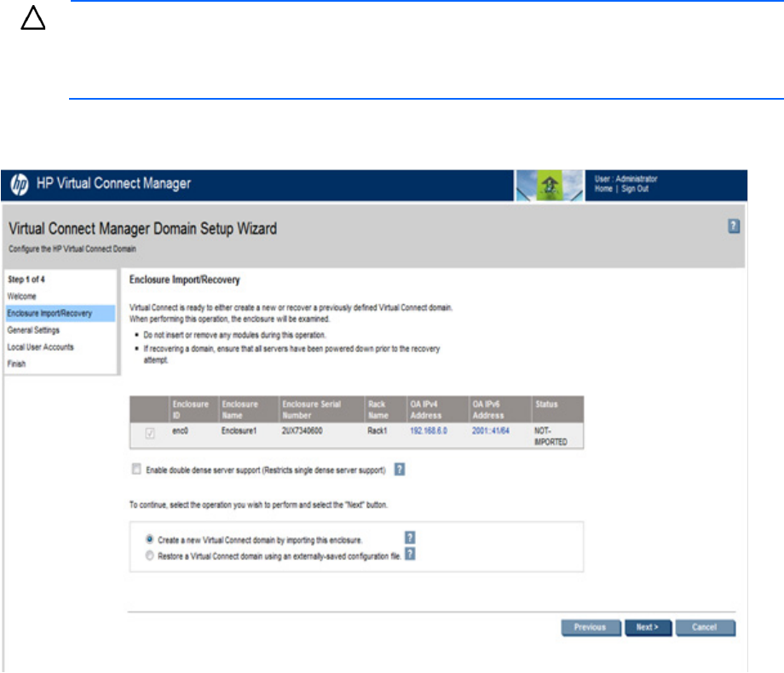Click the Next button
The image size is (784, 673).
pyautogui.click(x=648, y=628)
